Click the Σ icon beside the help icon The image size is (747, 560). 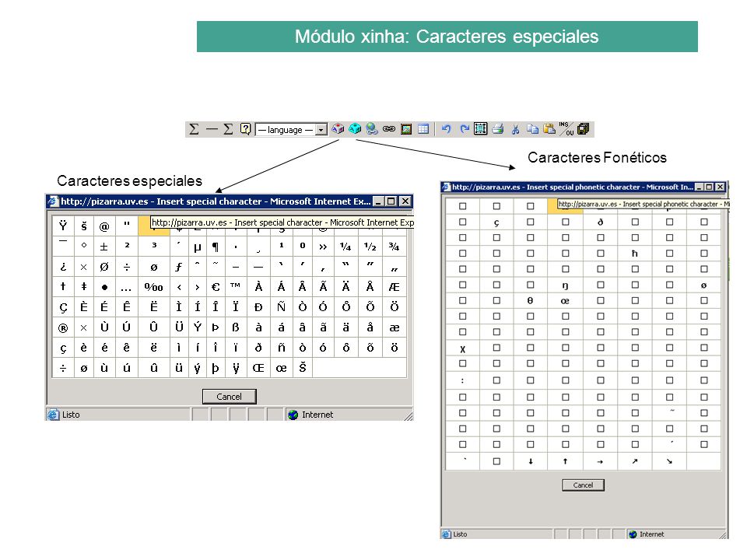228,129
